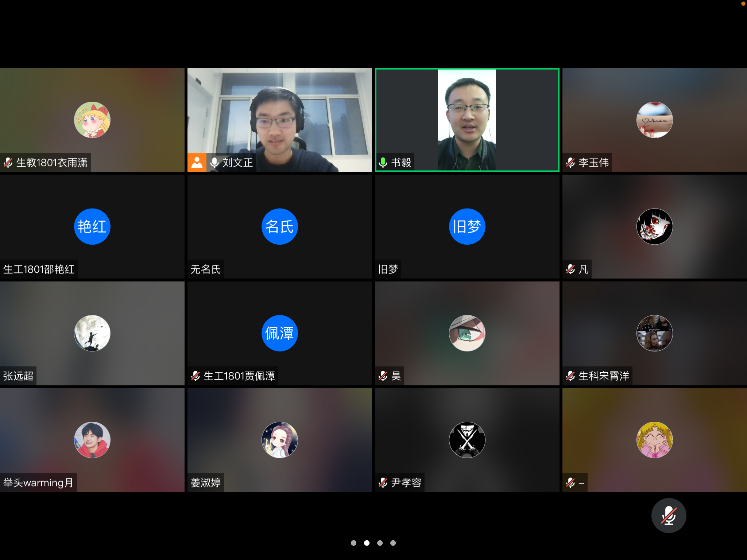
Task: Select 刘文正's video tile
Action: [x=279, y=120]
